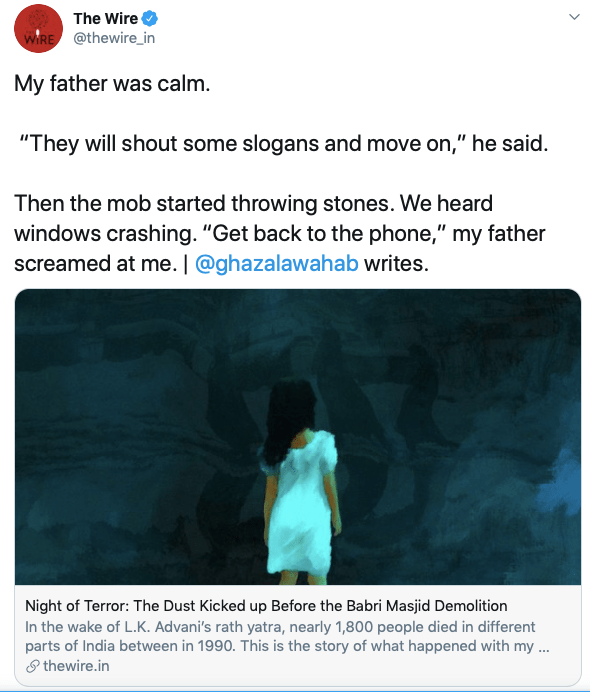Click the quote about shouting slogans
Viewport: 590px width, 692px height.
coord(284,143)
